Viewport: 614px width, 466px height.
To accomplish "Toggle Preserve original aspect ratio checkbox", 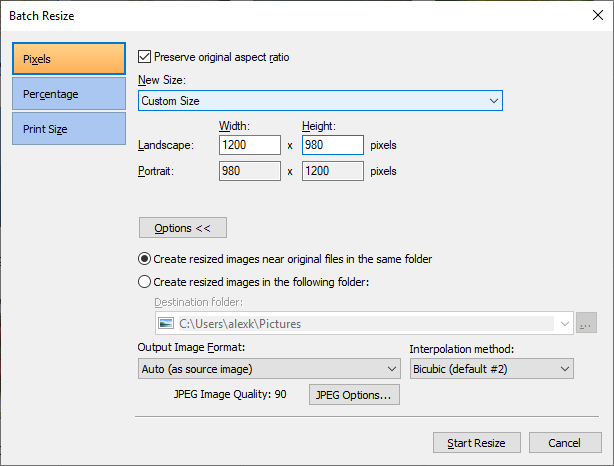I will tap(144, 57).
